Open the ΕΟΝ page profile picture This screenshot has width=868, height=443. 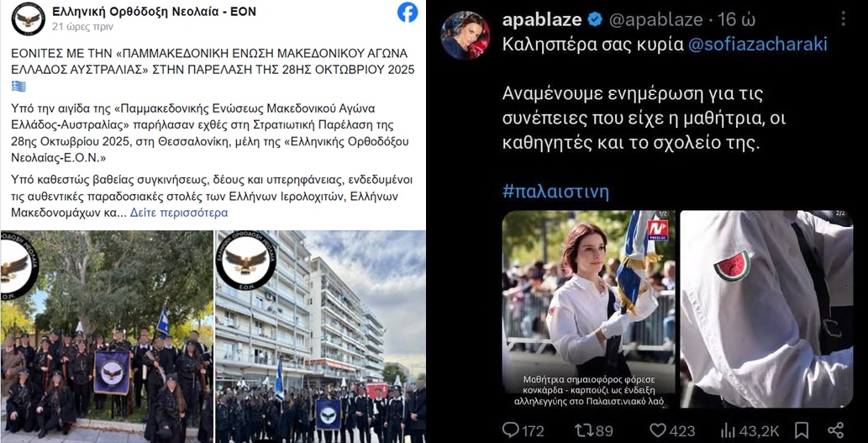click(29, 19)
